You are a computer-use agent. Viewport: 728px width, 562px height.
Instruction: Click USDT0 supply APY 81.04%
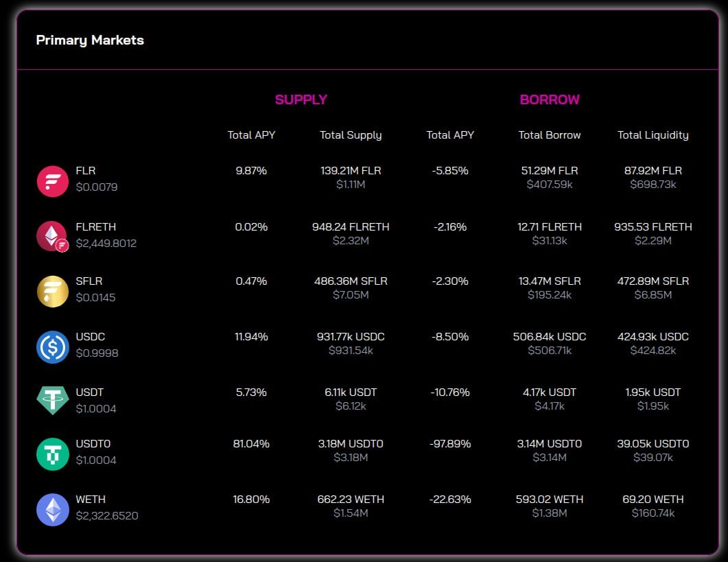point(251,443)
